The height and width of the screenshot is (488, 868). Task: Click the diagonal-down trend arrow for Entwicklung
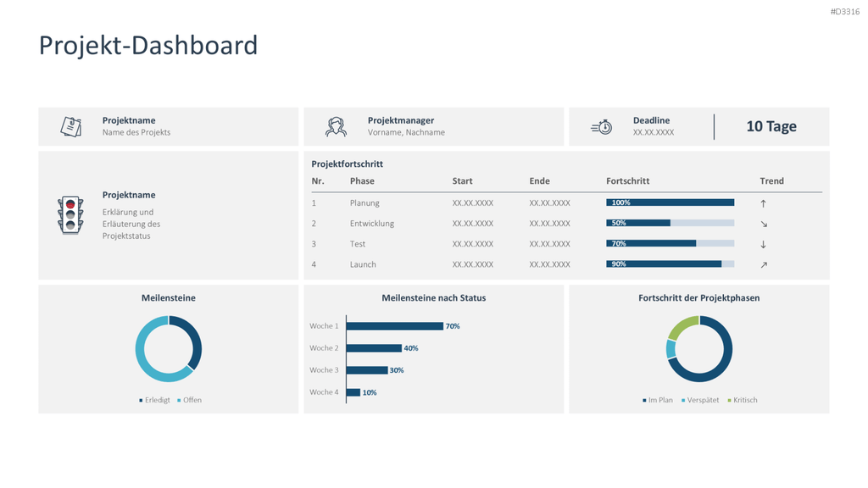[764, 224]
